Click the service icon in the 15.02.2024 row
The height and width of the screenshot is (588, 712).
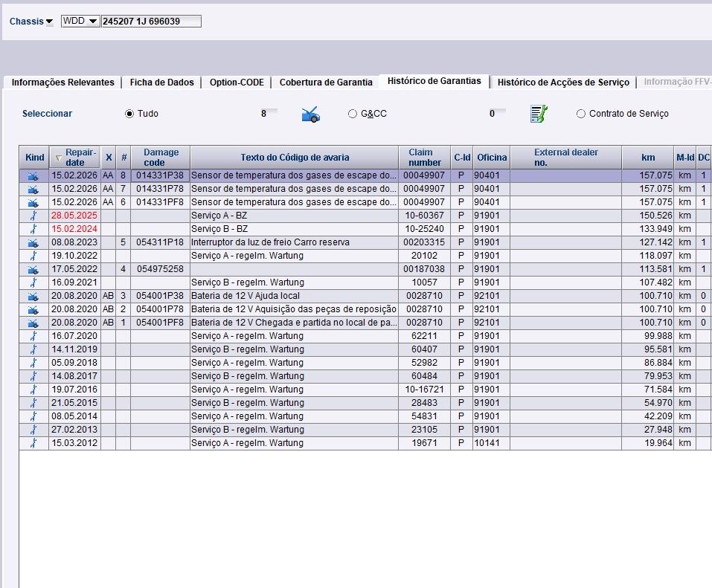[33, 229]
